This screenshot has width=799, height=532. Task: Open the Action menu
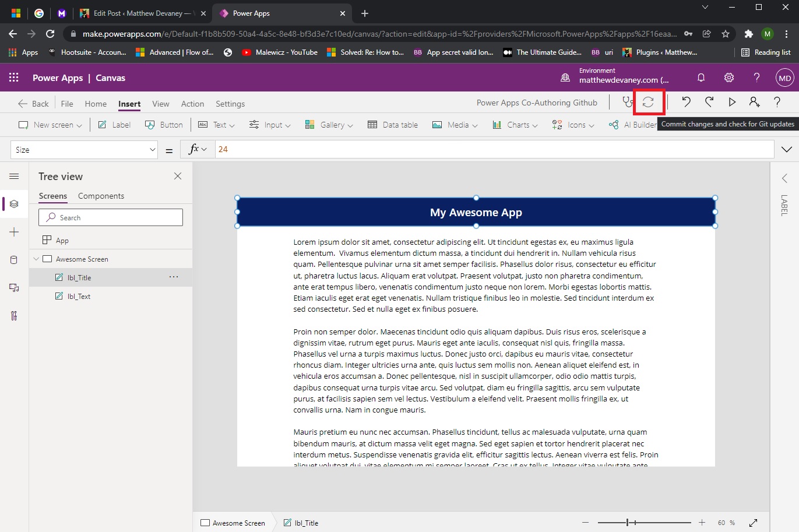(x=192, y=103)
